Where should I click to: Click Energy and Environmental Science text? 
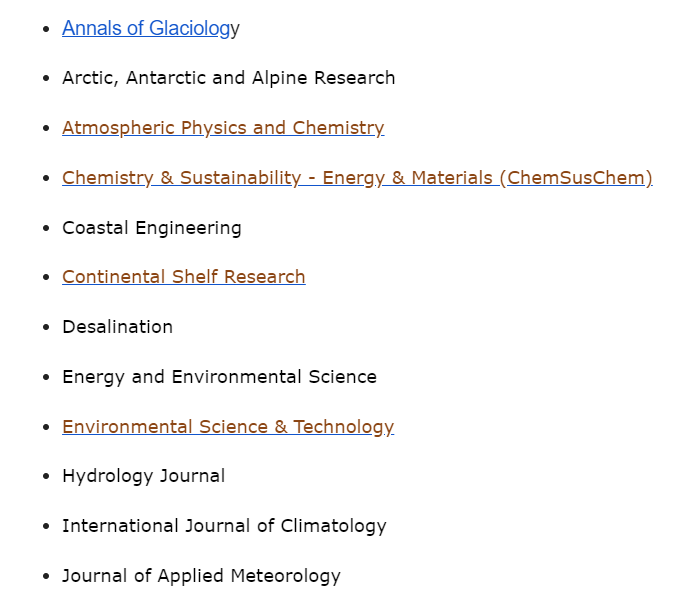tap(219, 377)
